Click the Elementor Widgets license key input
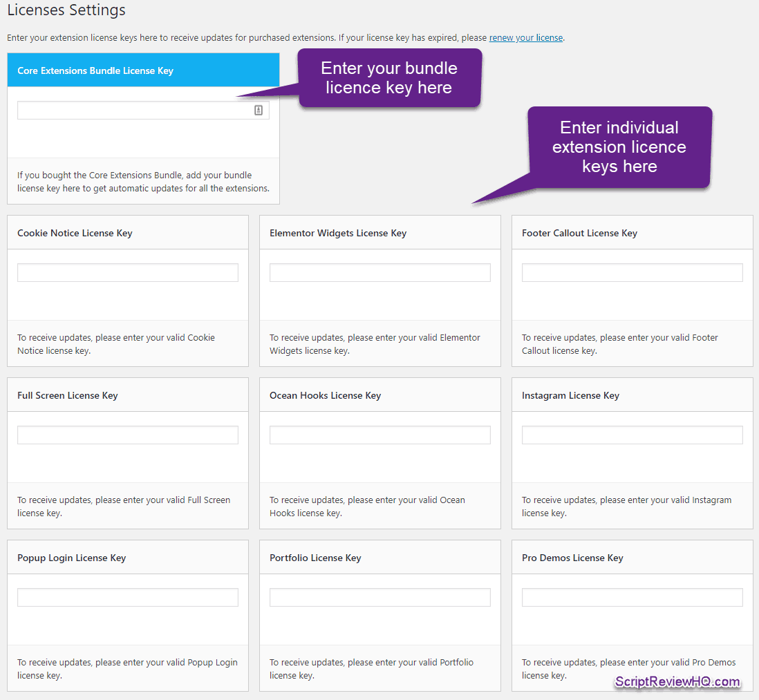This screenshot has width=759, height=700. (380, 273)
